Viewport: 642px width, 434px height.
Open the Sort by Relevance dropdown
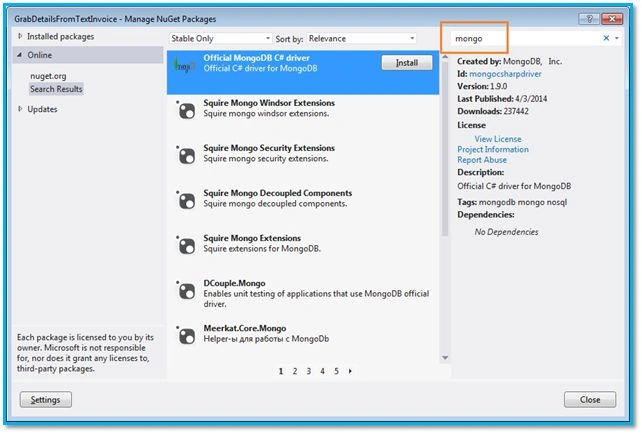tap(362, 38)
